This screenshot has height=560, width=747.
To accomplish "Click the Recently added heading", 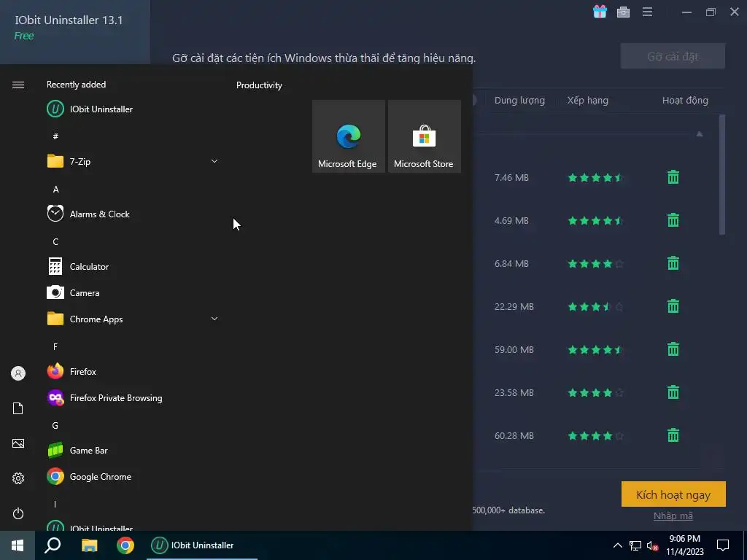I will [x=76, y=85].
